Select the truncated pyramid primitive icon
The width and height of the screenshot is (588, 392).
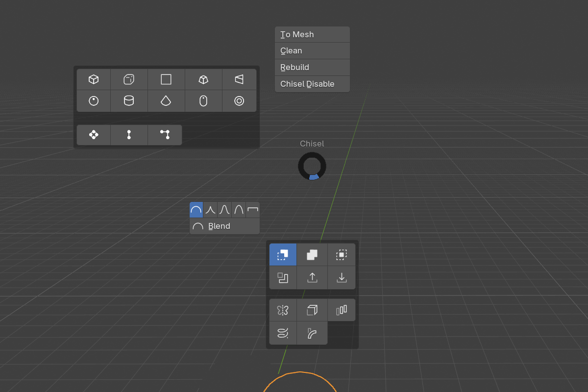(203, 79)
